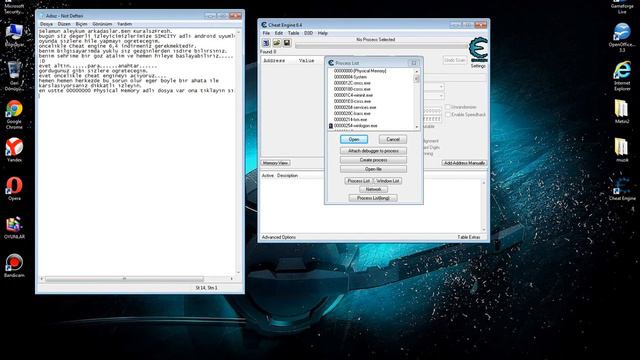The image size is (640, 360).
Task: Open the Düzen menu in Notepad
Action: [x=64, y=24]
